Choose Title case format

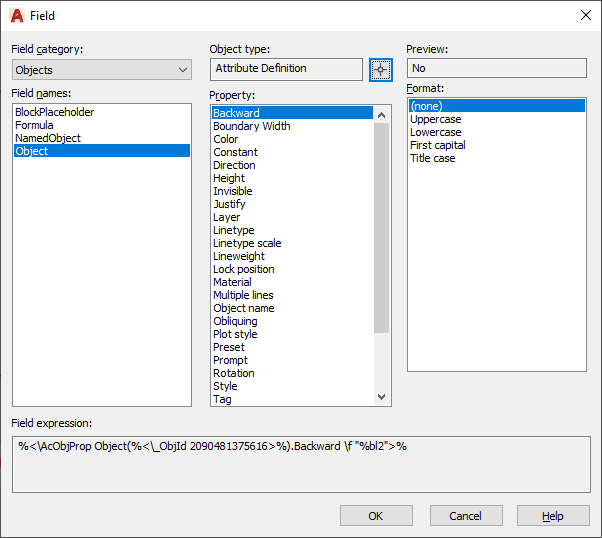tap(432, 158)
